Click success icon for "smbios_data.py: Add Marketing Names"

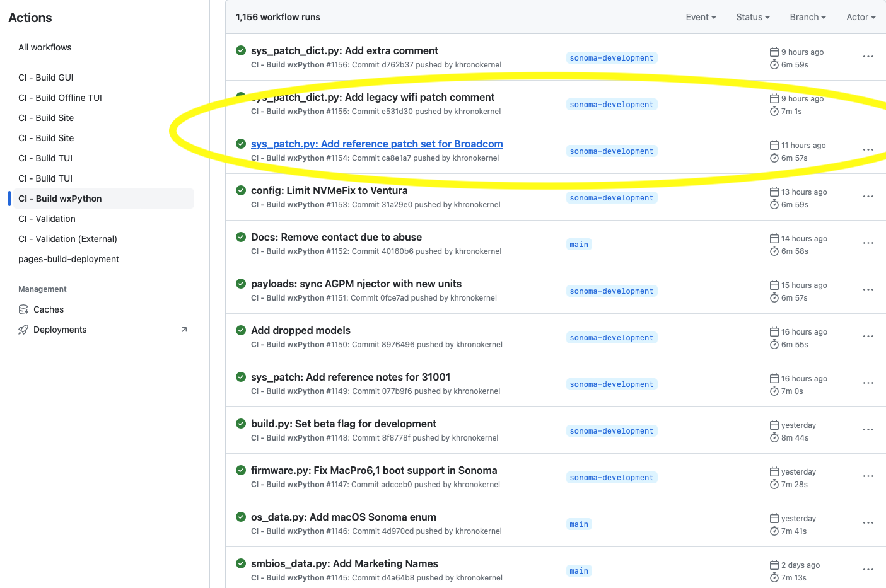241,563
